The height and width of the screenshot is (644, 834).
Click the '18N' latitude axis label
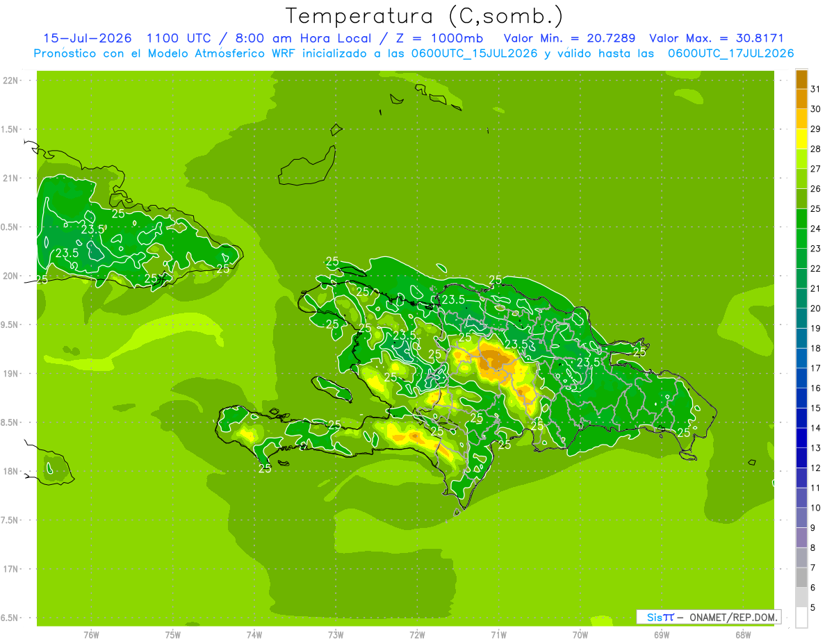click(11, 471)
